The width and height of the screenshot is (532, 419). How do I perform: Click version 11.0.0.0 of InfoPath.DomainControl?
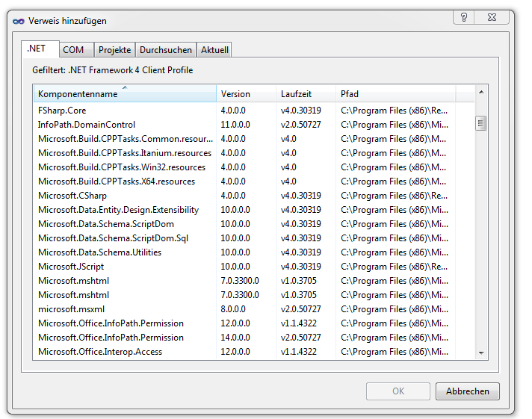[235, 125]
